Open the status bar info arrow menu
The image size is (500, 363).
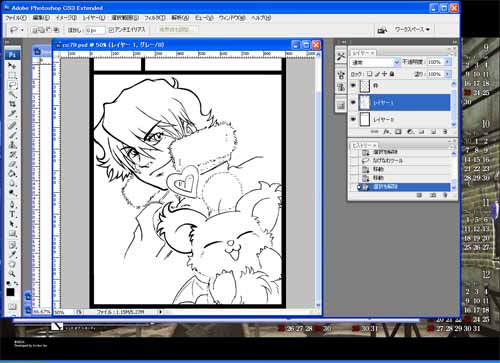(x=161, y=312)
